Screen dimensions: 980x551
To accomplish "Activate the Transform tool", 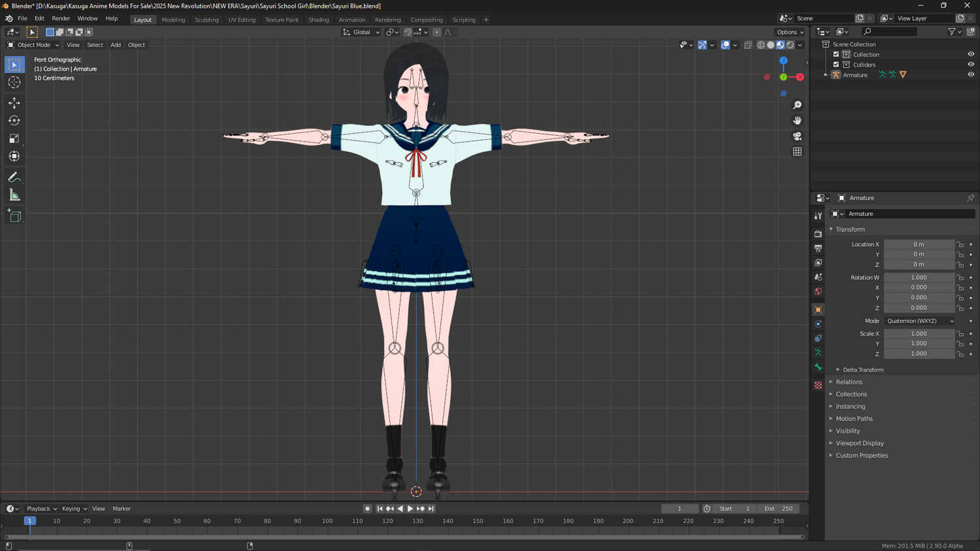I will click(x=14, y=156).
